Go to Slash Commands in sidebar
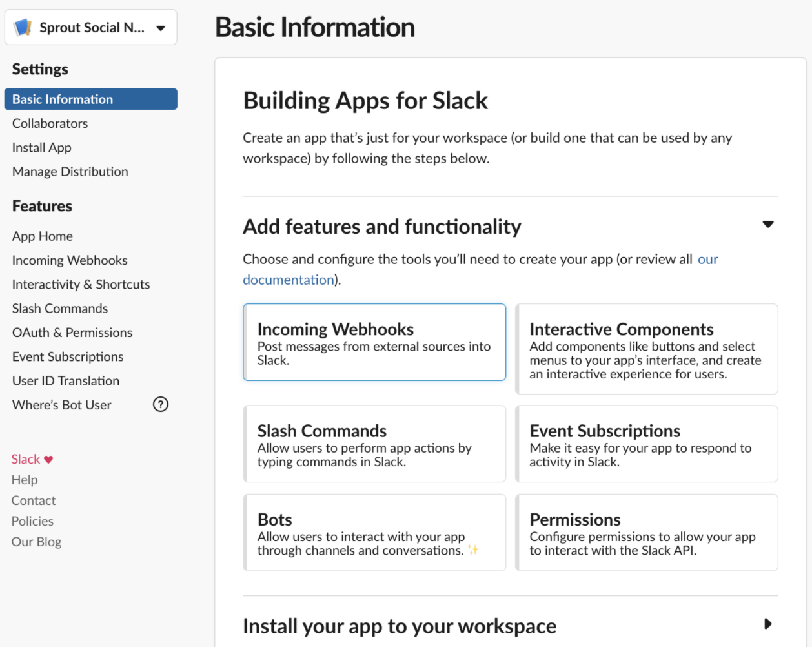This screenshot has width=812, height=647. point(60,309)
